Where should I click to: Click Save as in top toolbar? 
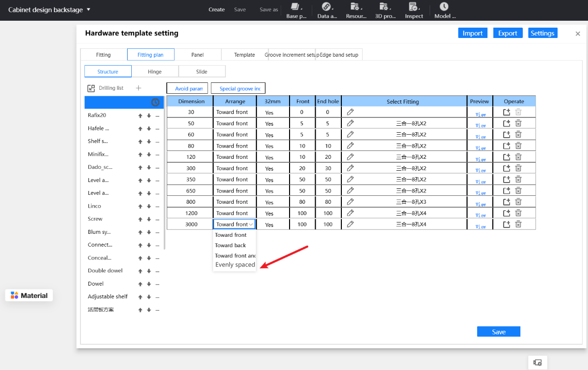click(269, 9)
